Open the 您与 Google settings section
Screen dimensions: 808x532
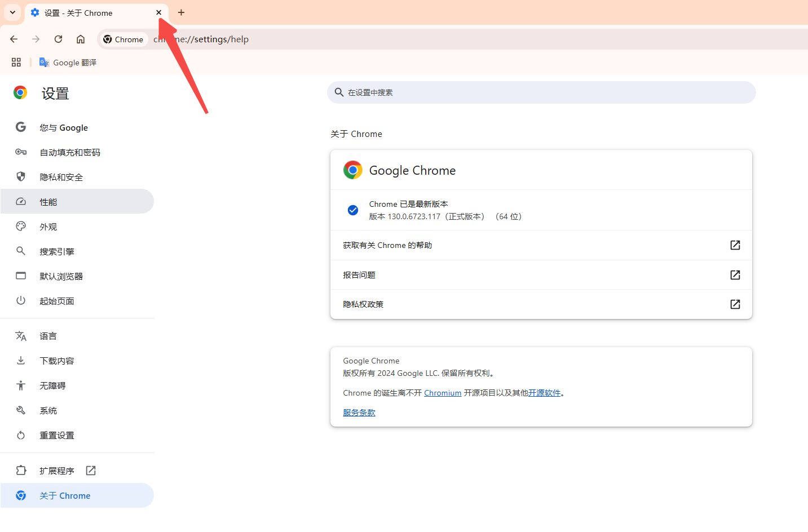click(x=77, y=128)
